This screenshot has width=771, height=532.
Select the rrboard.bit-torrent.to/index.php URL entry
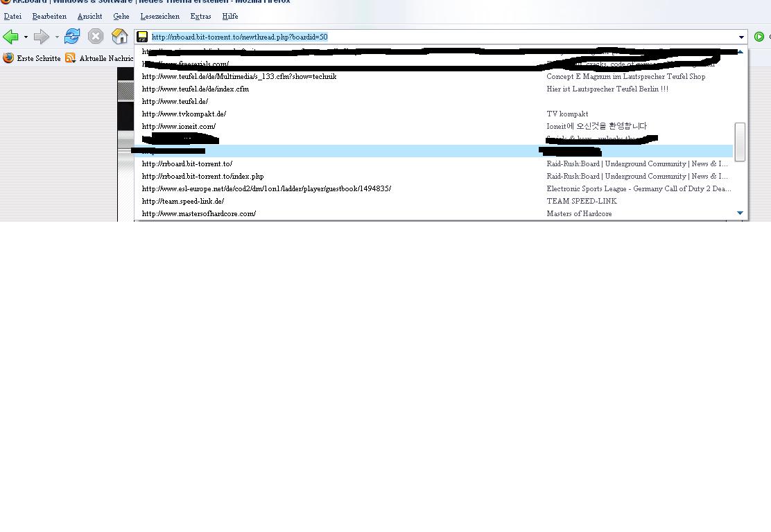coord(434,177)
